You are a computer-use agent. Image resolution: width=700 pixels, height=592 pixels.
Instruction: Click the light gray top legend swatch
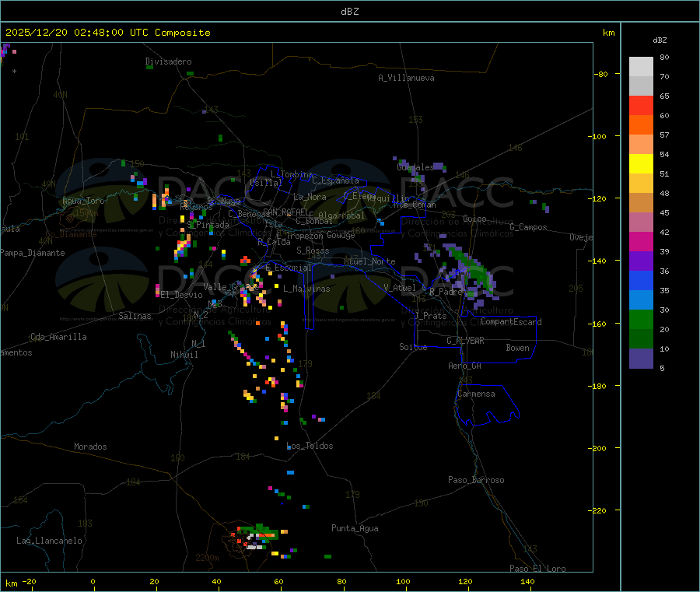(x=641, y=66)
